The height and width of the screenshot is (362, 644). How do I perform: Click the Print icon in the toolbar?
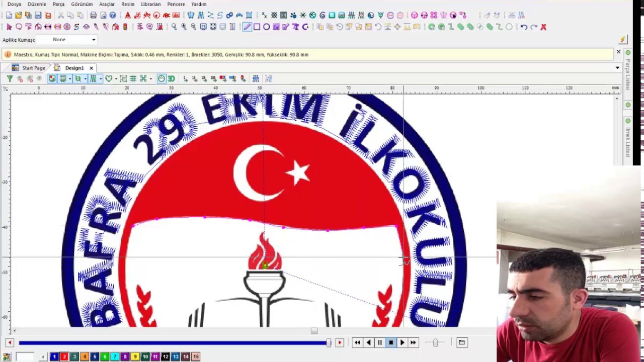(93, 16)
